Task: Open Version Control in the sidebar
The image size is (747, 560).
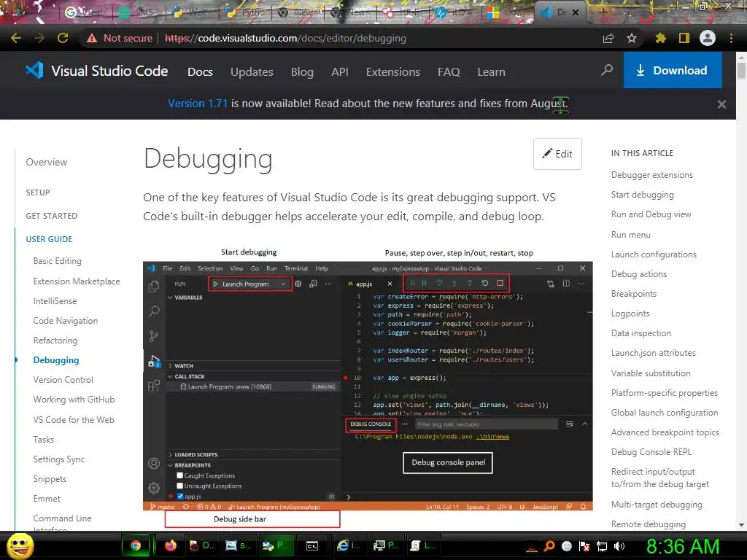Action: (x=63, y=379)
